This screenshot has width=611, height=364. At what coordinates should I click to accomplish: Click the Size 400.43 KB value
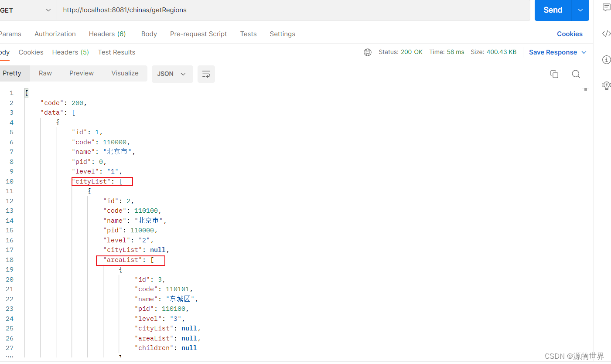pos(493,52)
